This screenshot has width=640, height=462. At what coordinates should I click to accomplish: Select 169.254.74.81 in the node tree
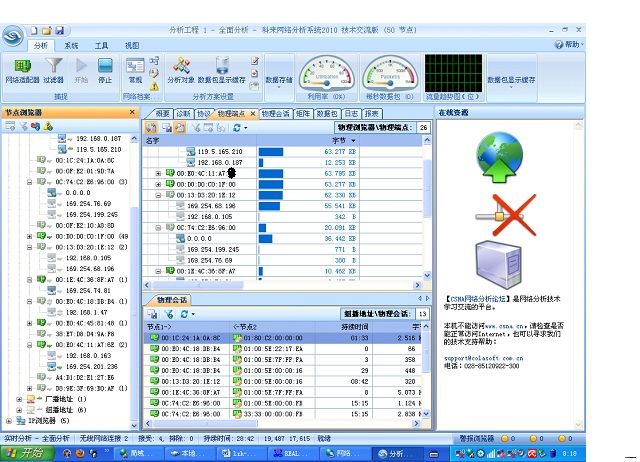point(88,291)
